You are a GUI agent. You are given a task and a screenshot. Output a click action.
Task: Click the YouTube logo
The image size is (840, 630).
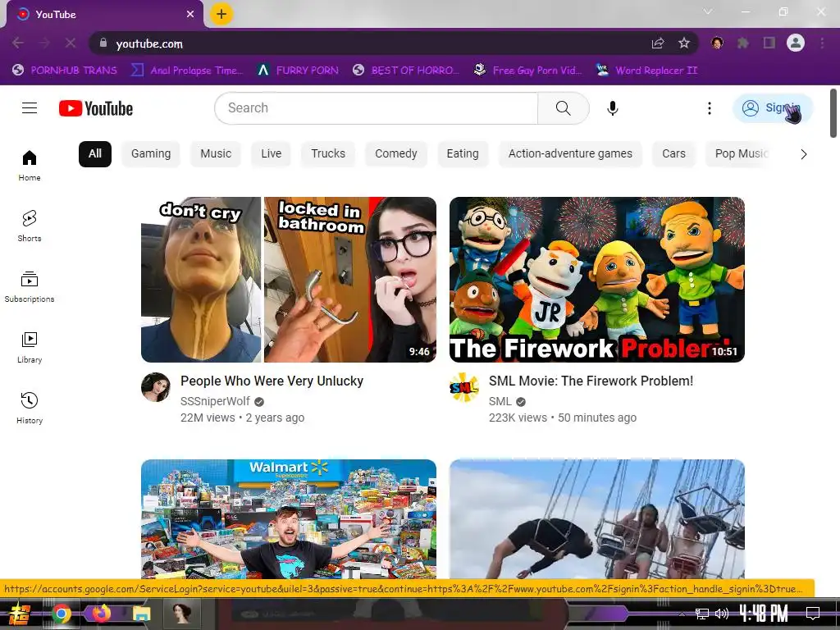pos(96,108)
